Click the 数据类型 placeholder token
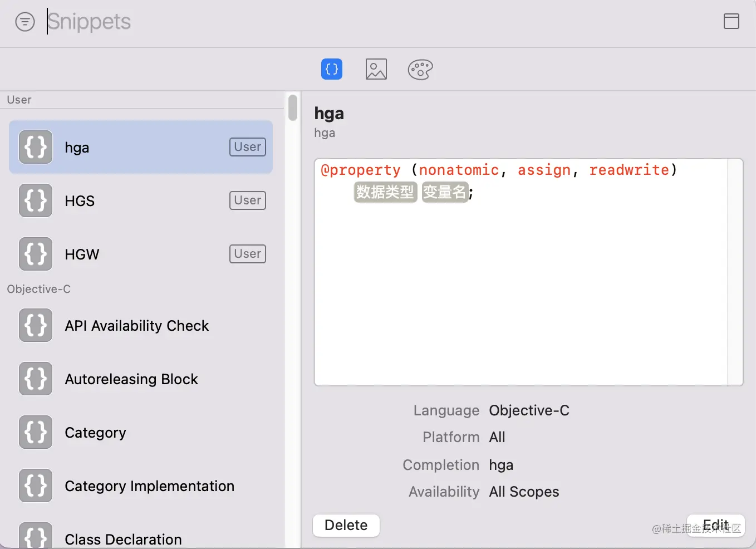This screenshot has width=756, height=549. (385, 192)
